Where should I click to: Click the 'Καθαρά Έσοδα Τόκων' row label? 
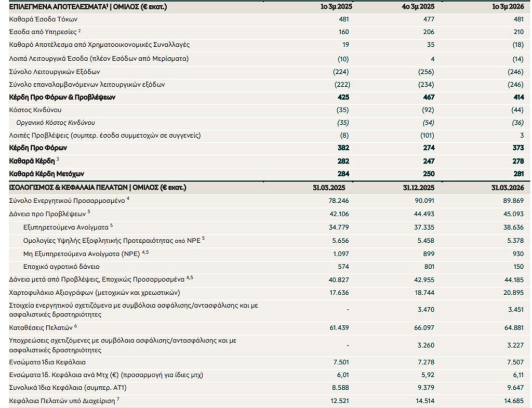point(43,20)
